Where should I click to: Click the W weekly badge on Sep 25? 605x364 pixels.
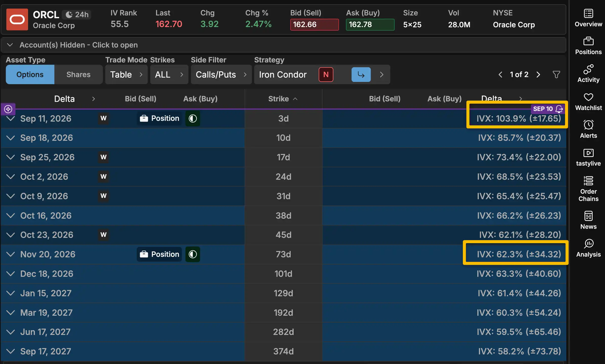pyautogui.click(x=103, y=157)
